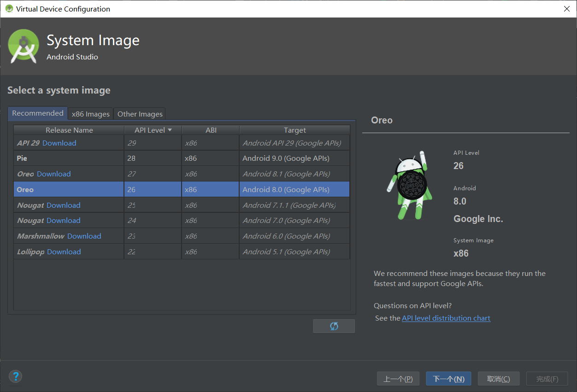Click API level 28 cell

tap(153, 158)
